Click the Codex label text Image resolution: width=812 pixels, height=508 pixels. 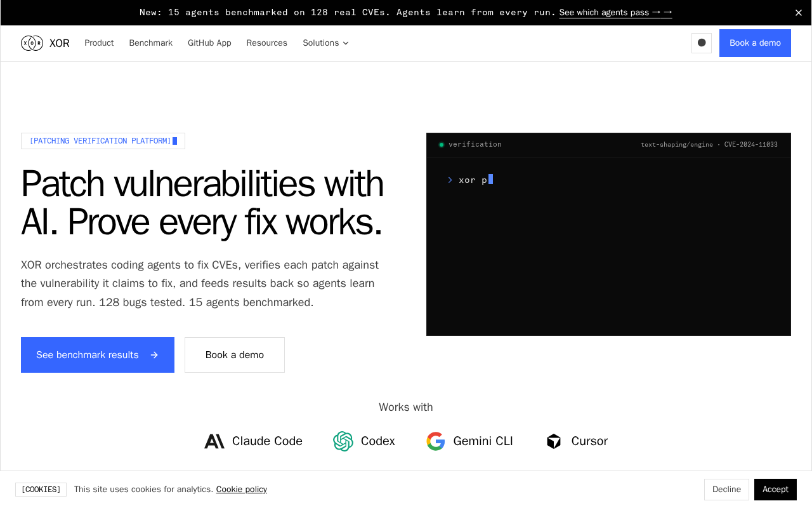(x=378, y=441)
